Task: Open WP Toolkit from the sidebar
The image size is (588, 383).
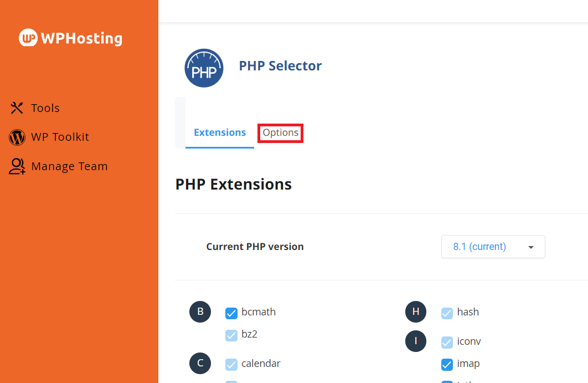Action: click(x=60, y=137)
